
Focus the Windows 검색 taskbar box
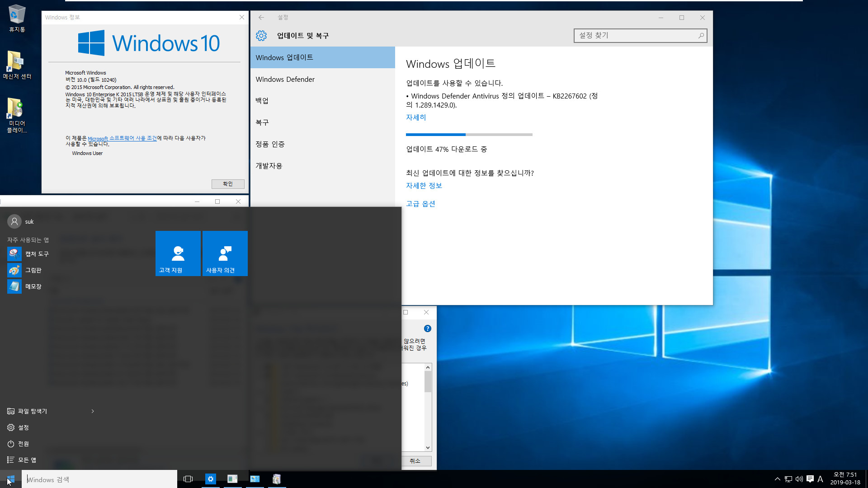point(99,479)
